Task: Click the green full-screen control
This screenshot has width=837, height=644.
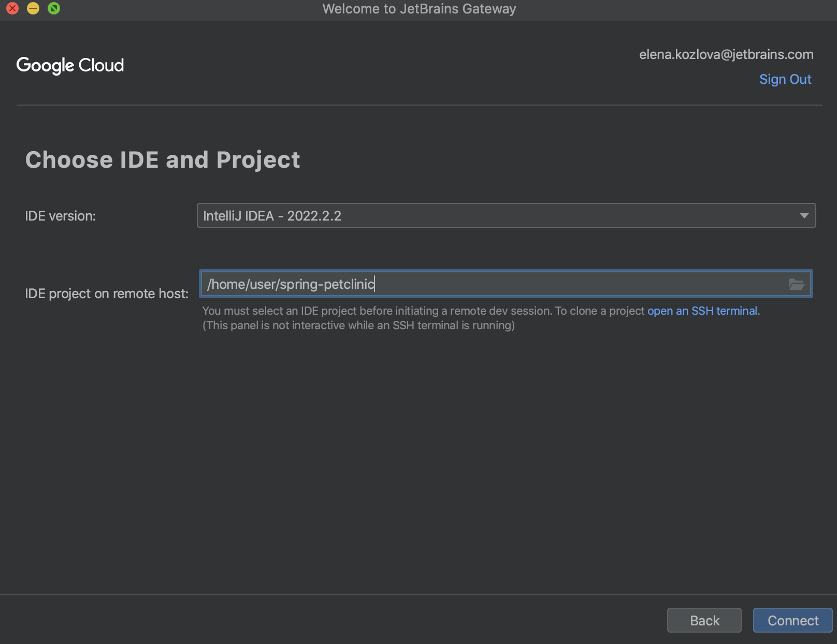Action: point(52,8)
